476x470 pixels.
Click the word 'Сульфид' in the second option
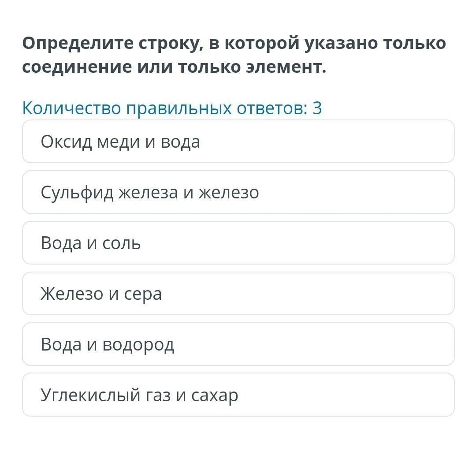[x=77, y=193]
